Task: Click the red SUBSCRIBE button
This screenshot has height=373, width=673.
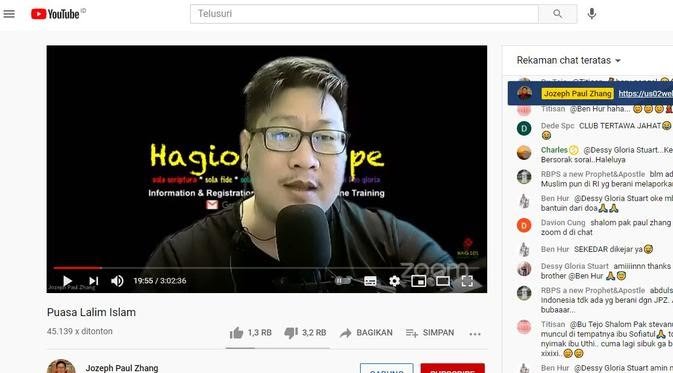Action: point(452,368)
